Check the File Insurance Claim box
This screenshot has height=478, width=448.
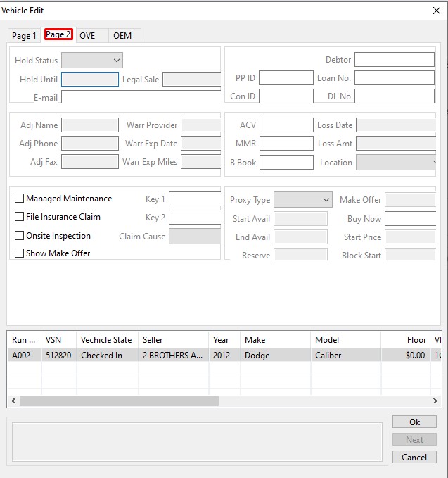(x=20, y=217)
